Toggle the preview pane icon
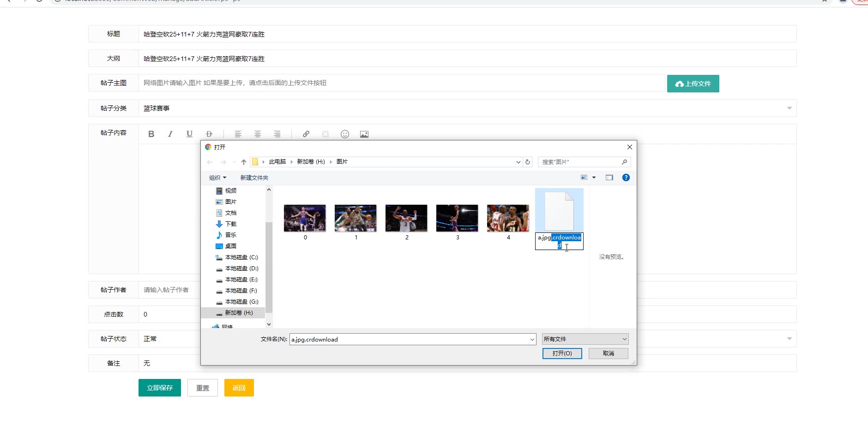 pyautogui.click(x=609, y=177)
